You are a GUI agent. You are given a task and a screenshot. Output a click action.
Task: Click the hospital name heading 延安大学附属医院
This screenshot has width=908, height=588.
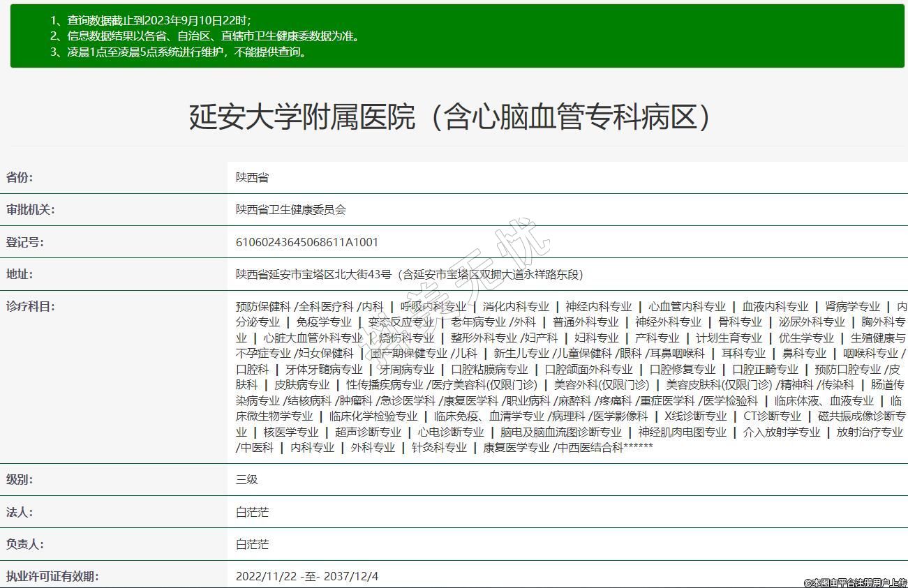(450, 116)
